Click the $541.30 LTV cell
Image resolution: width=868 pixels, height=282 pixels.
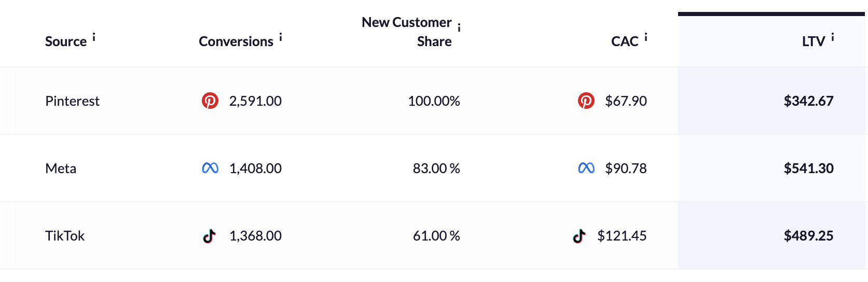[x=808, y=168]
